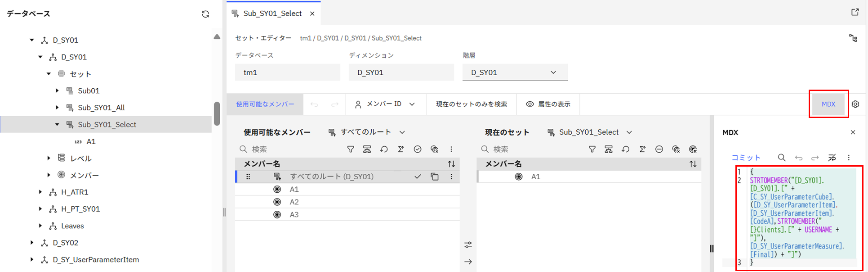This screenshot has width=868, height=272.
Task: Close the MDX panel
Action: [x=853, y=132]
